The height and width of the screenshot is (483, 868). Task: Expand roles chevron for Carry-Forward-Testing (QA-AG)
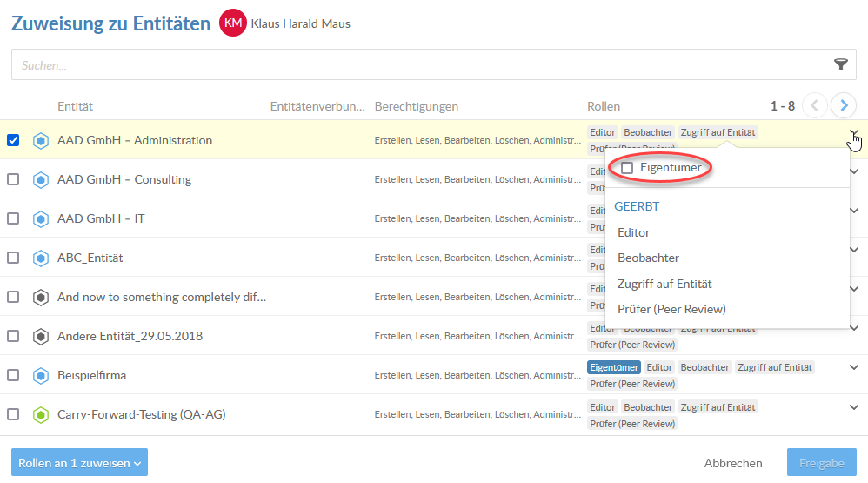click(854, 407)
